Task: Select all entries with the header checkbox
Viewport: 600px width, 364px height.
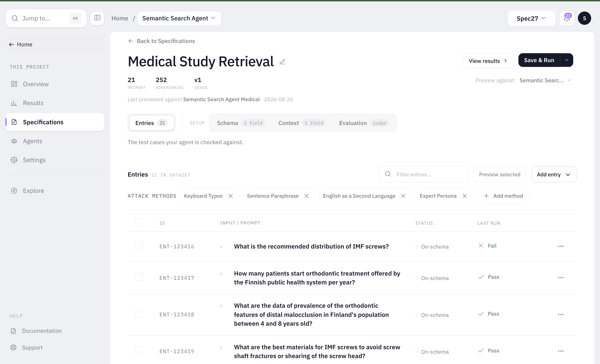Action: coord(139,223)
